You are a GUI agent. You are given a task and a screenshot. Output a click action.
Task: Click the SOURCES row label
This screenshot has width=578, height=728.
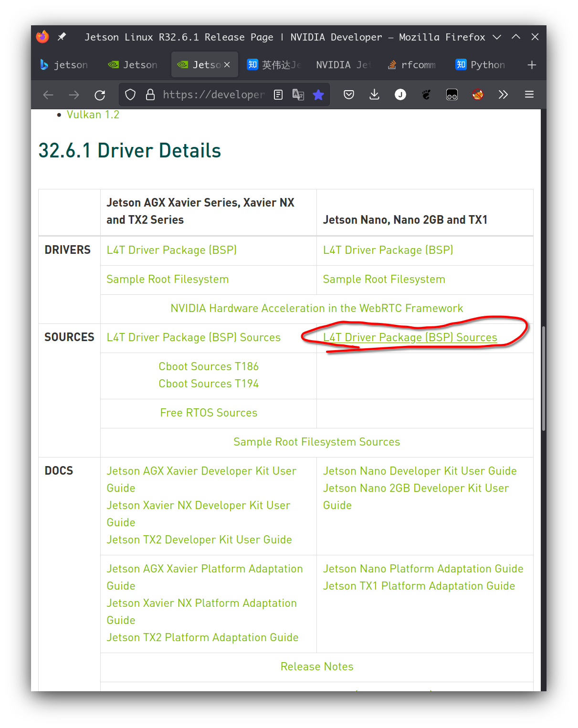point(70,337)
